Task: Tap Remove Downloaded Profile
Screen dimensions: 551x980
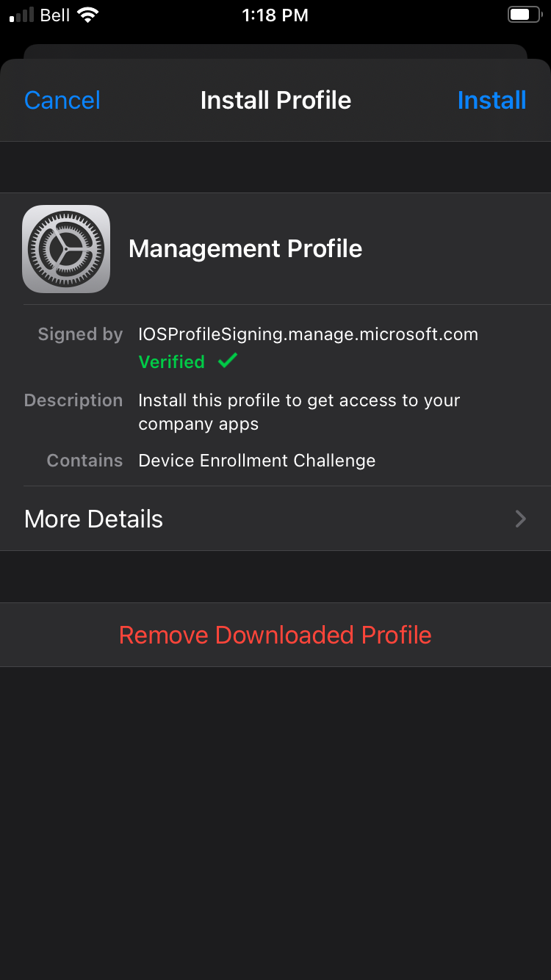Action: 275,635
